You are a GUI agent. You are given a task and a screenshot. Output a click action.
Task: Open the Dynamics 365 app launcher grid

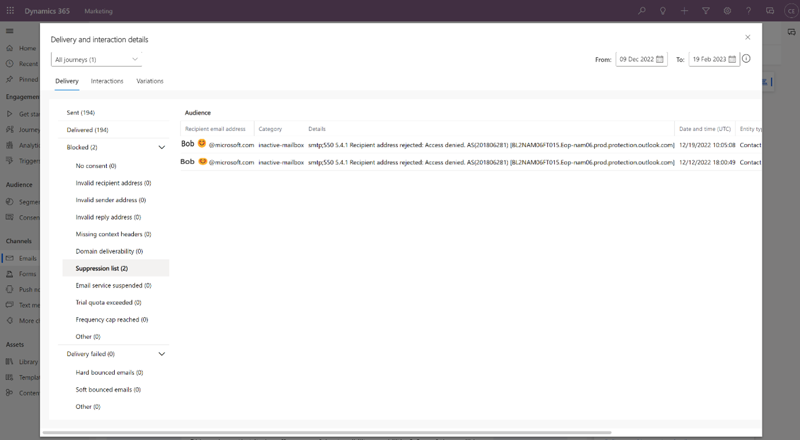click(10, 10)
